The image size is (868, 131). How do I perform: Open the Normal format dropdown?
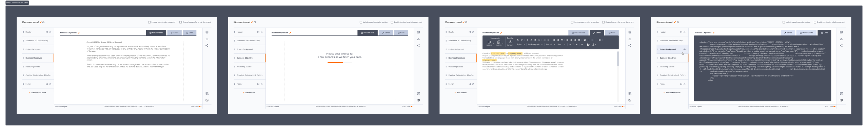[x=550, y=45]
